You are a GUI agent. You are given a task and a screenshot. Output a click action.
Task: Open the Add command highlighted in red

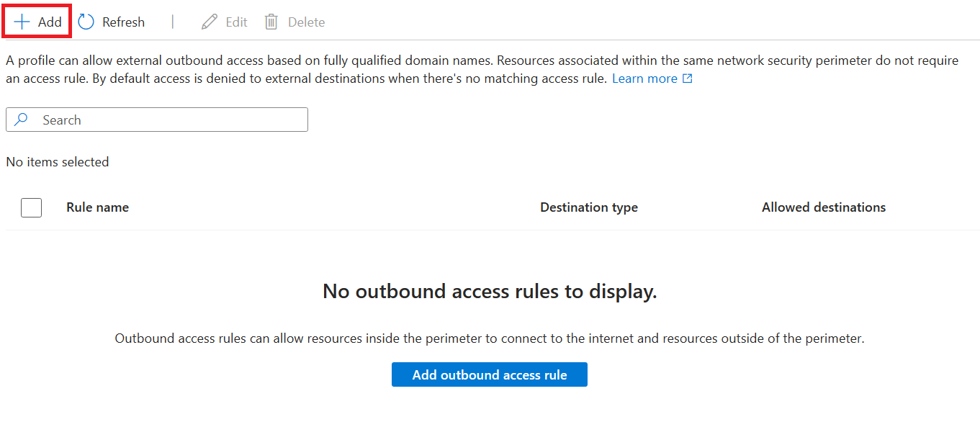tap(36, 21)
